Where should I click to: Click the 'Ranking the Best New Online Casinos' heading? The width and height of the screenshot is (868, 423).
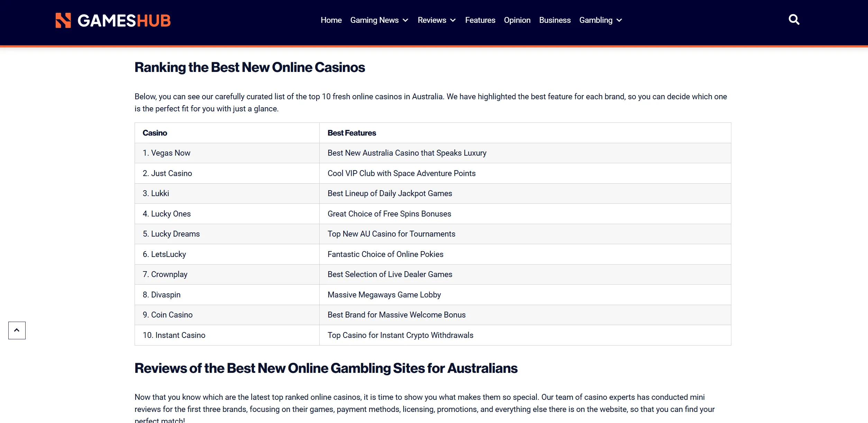(250, 67)
